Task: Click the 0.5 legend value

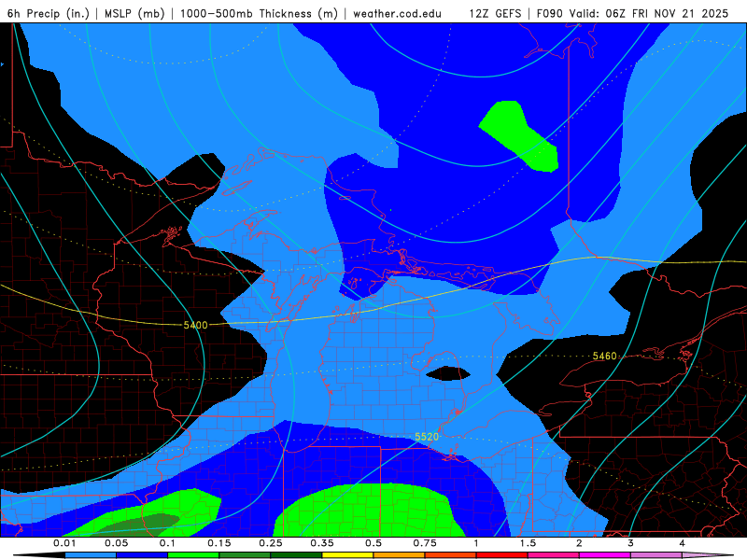Action: coord(373,543)
